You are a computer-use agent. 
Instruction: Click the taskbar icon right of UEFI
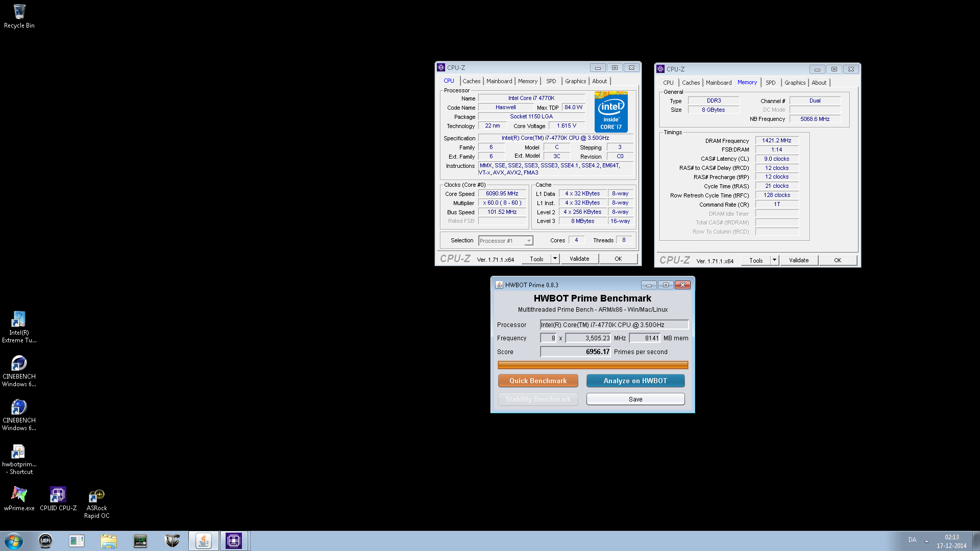click(x=77, y=541)
